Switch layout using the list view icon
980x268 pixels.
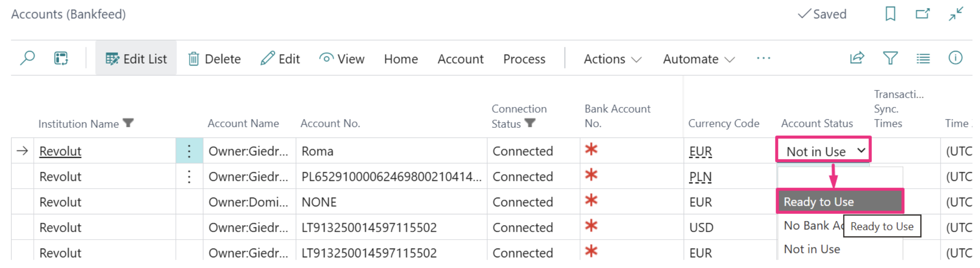(x=923, y=58)
